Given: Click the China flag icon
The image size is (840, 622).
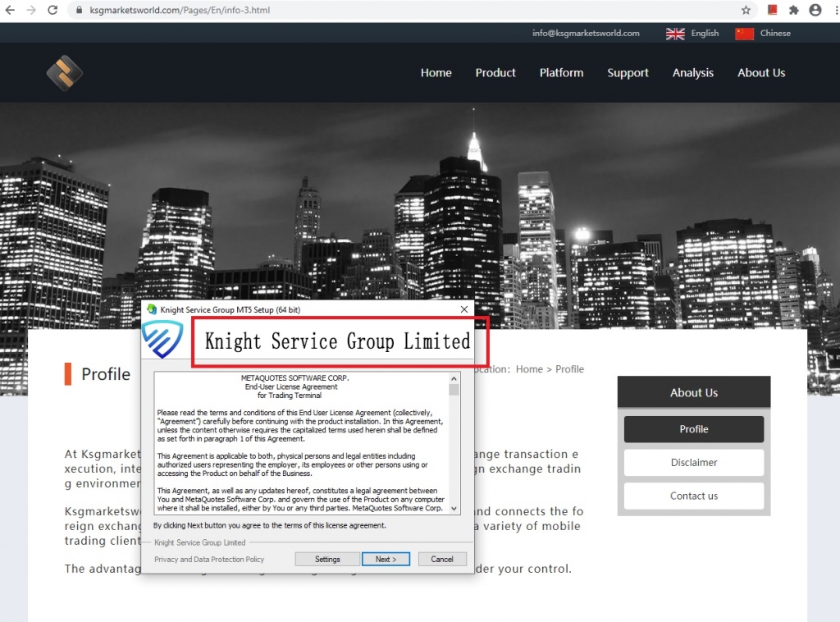Looking at the screenshot, I should [744, 34].
